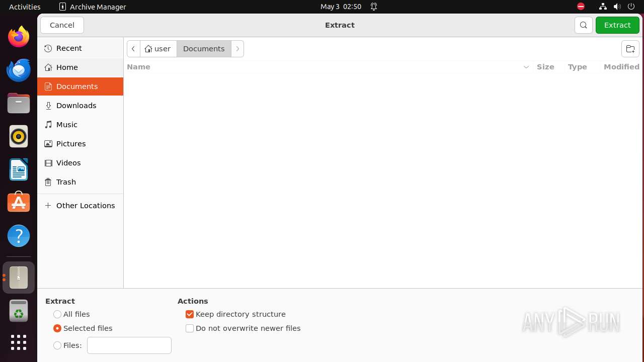Click the Name column sort arrow
644x362 pixels.
[526, 67]
